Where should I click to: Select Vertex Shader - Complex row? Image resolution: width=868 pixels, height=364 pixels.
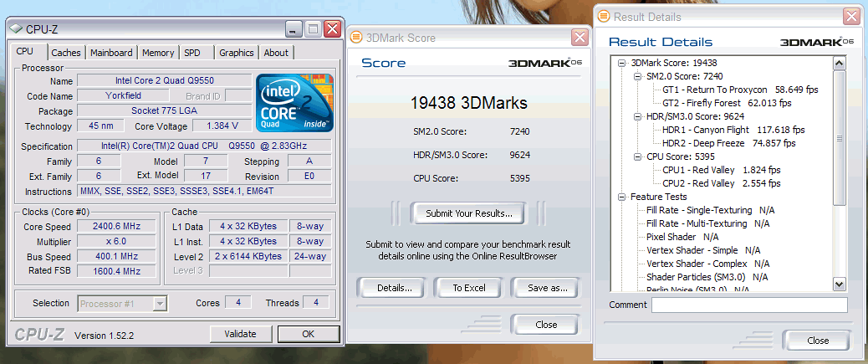click(707, 264)
